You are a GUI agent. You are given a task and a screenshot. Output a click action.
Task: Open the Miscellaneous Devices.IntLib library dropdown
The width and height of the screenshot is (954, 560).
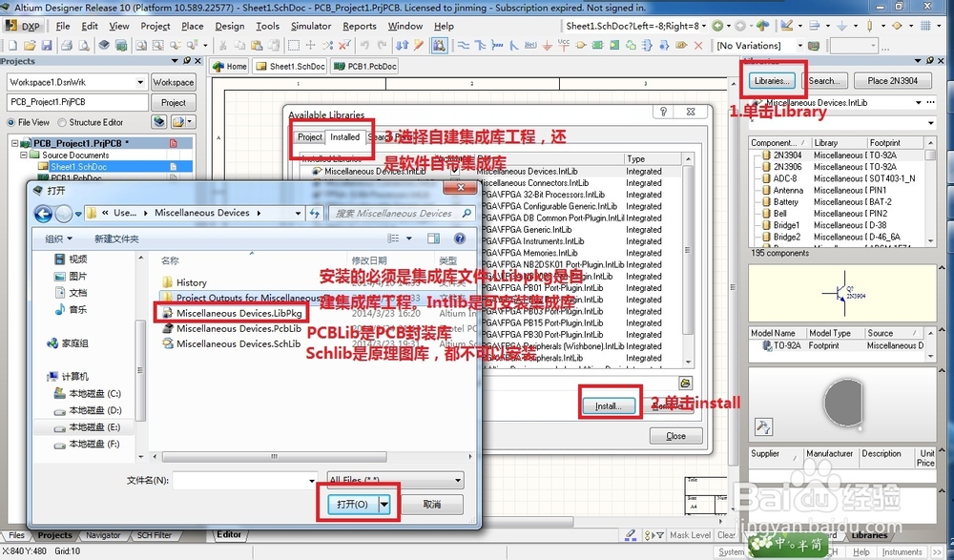click(918, 103)
